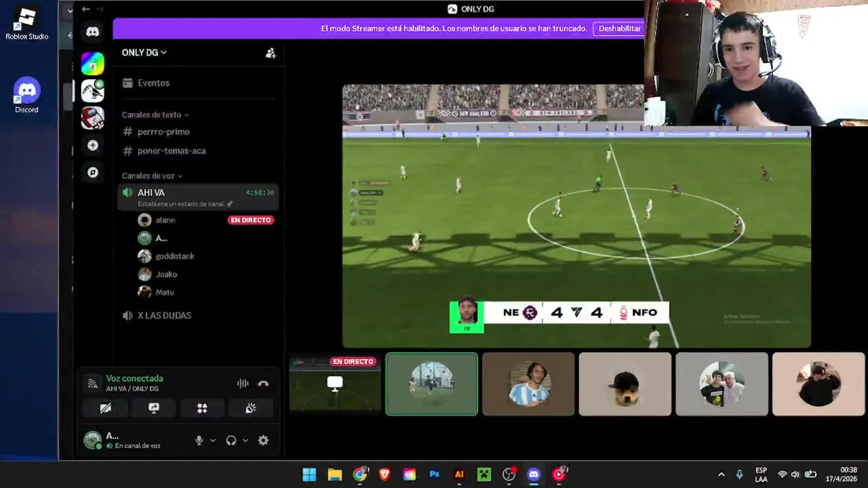
Task: Open the explore servers compass icon
Action: click(x=93, y=172)
